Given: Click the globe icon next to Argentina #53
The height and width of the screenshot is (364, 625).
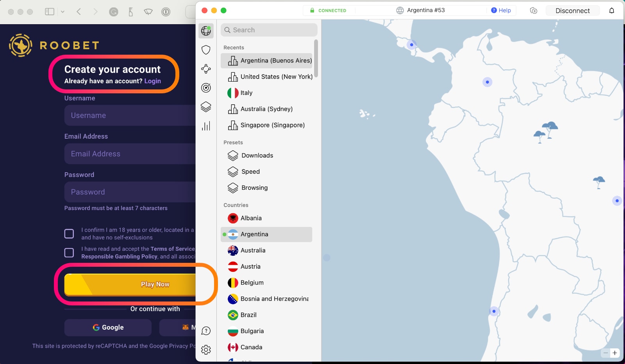Looking at the screenshot, I should [400, 11].
